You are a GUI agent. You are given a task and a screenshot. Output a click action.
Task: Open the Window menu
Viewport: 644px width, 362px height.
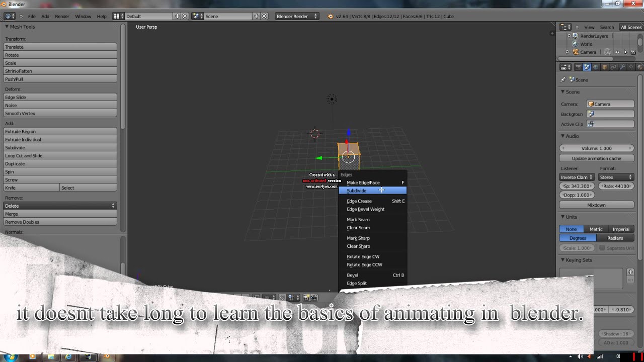[83, 17]
